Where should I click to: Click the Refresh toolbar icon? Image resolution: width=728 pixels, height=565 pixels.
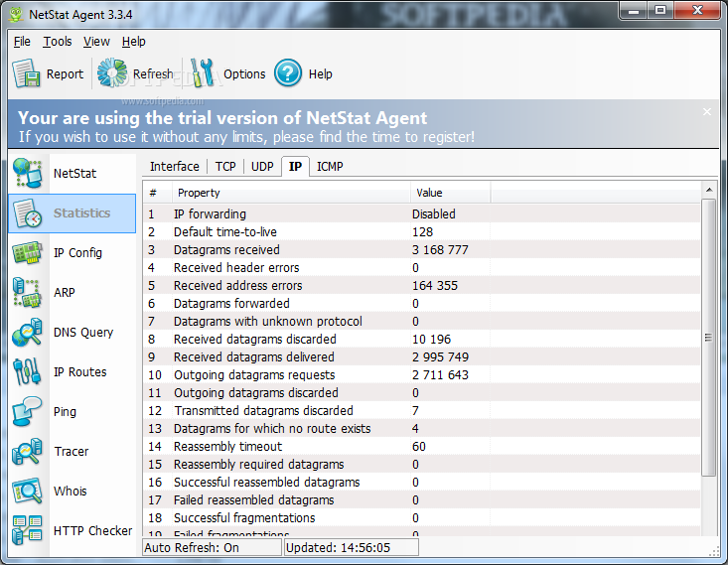pos(112,72)
